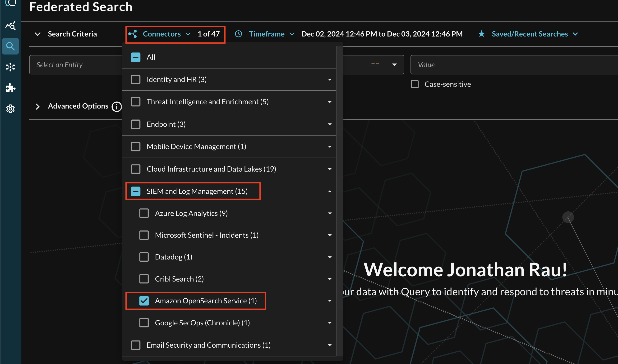
Task: Toggle the All connectors checkbox
Action: click(136, 57)
